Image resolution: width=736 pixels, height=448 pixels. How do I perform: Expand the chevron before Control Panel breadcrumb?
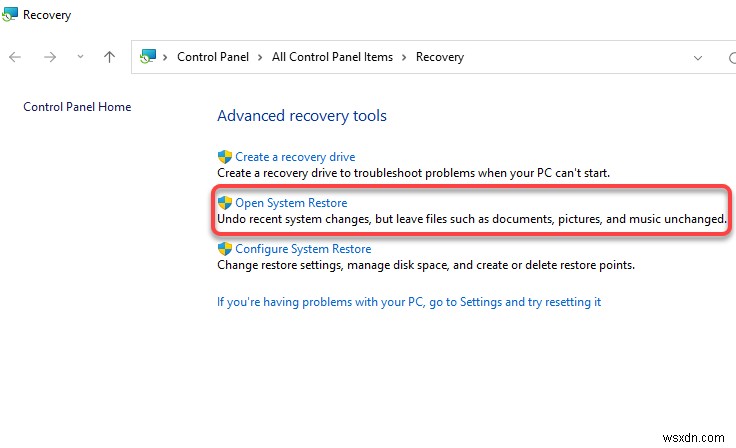click(x=165, y=57)
